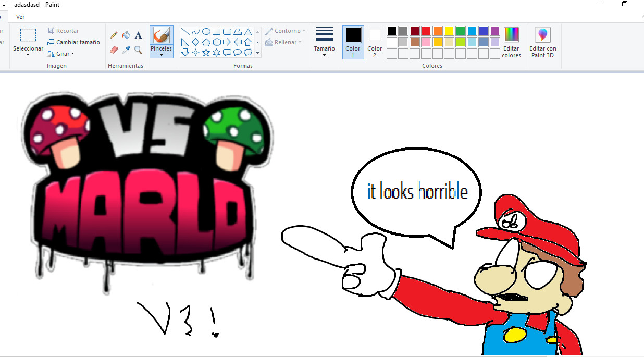Open the Seleccionar dropdown arrow

click(x=28, y=55)
